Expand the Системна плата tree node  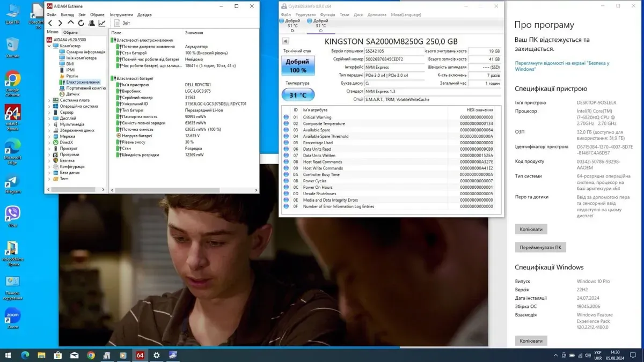(49, 100)
